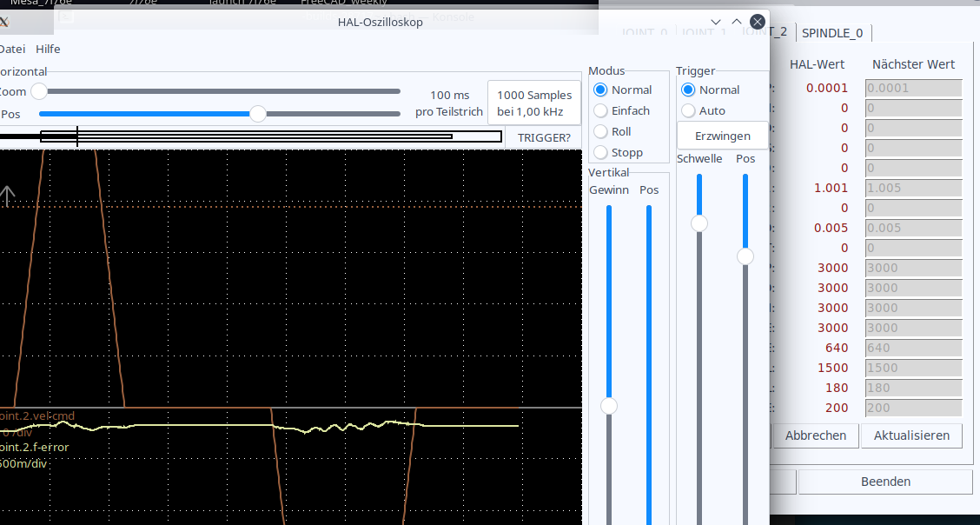Click the trigger Schwelle slider handle
980x525 pixels.
point(699,223)
